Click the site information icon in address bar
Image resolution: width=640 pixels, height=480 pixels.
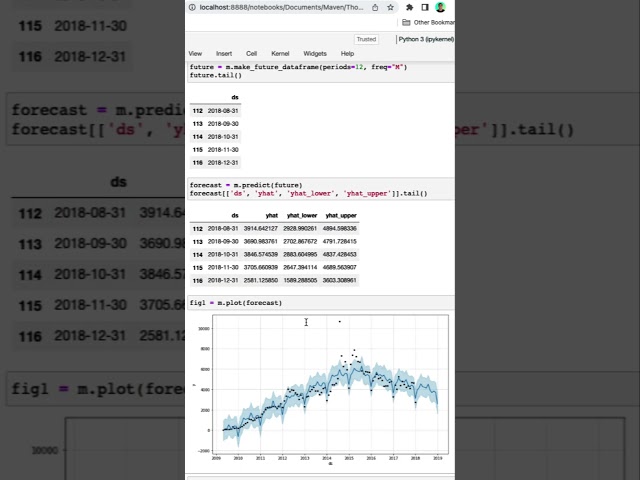click(x=192, y=7)
